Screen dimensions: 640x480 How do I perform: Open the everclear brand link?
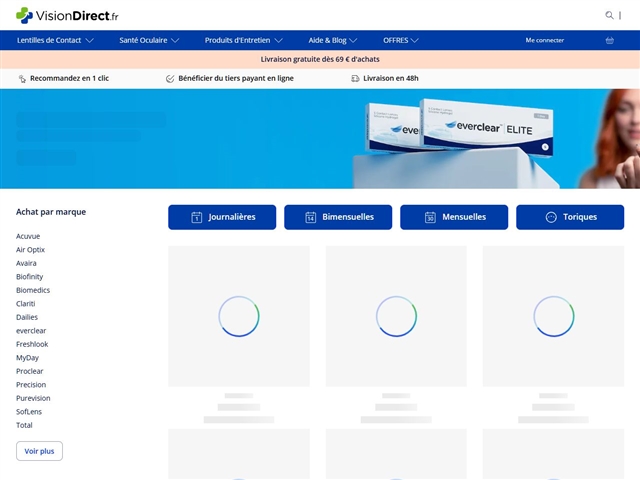tap(31, 331)
